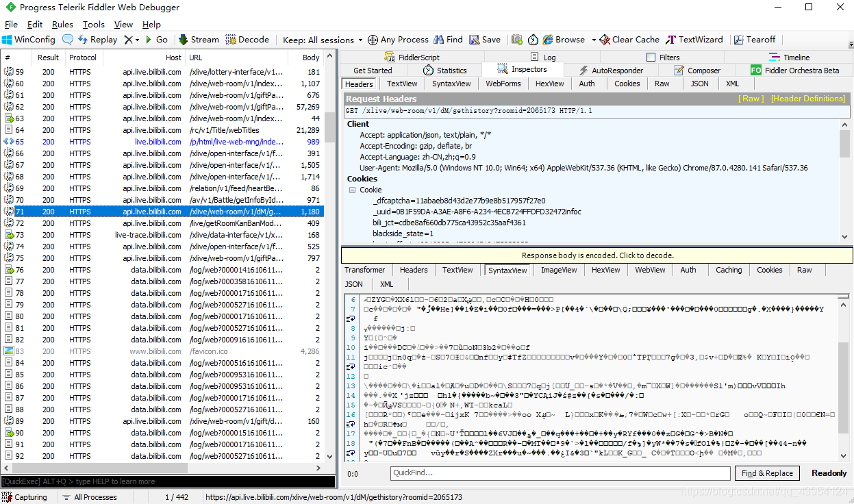
Task: Open the Remove sessions X dropdown
Action: tap(131, 40)
